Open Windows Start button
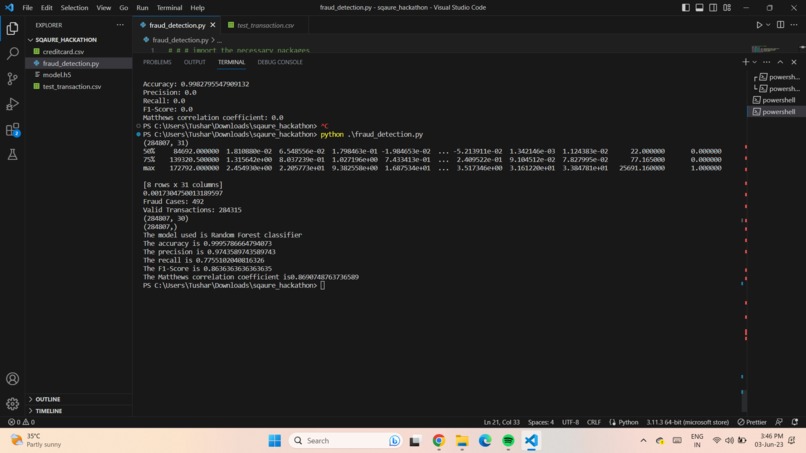 (274, 441)
